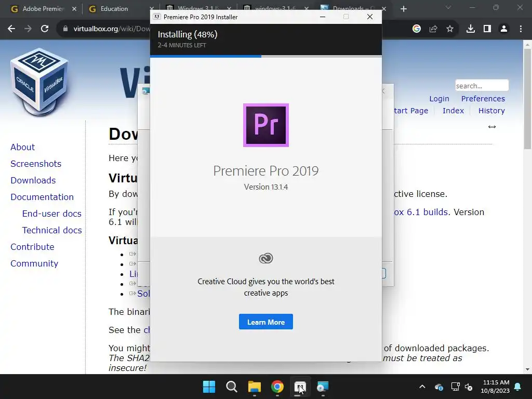The height and width of the screenshot is (399, 532).
Task: Open the clock and date panel
Action: click(495, 387)
